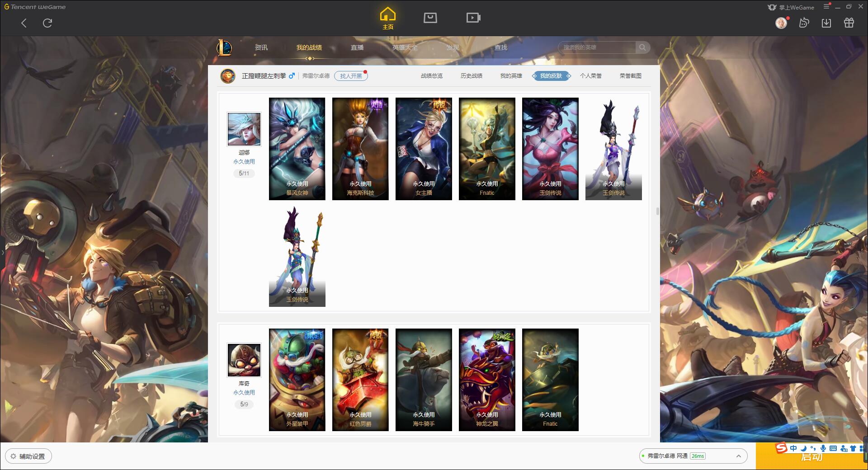868x470 pixels.
Task: Click the 5/9 skin count badge
Action: click(244, 404)
